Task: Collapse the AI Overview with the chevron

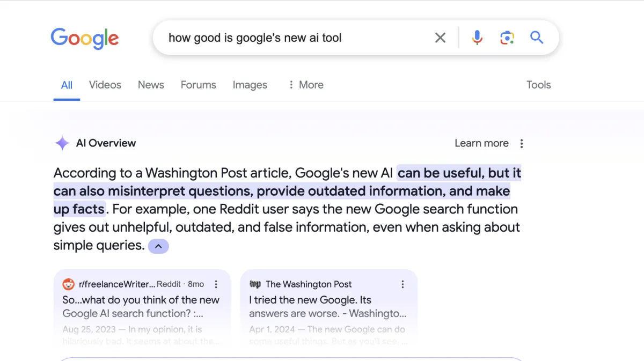Action: (x=158, y=246)
